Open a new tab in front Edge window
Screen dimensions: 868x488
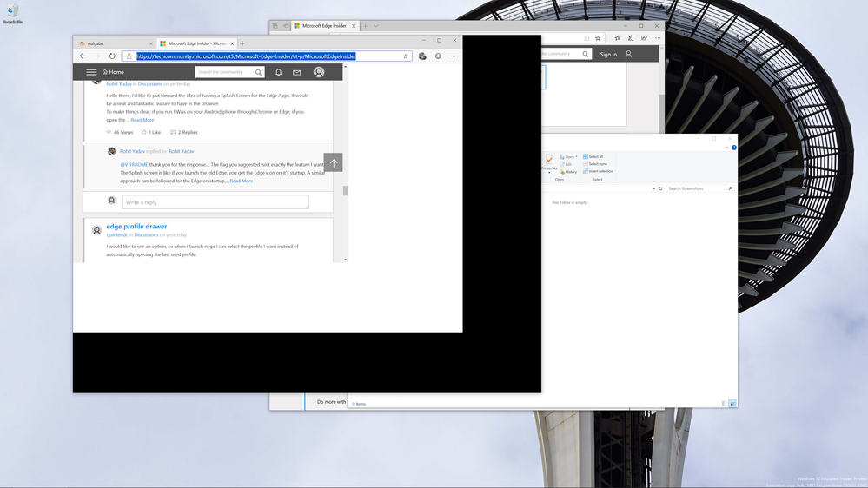tap(242, 43)
